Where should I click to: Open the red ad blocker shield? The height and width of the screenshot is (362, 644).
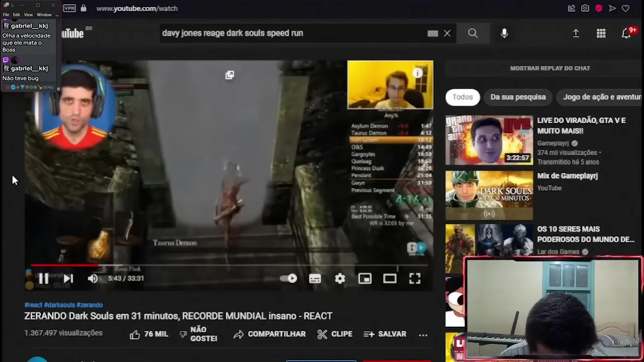(x=599, y=8)
